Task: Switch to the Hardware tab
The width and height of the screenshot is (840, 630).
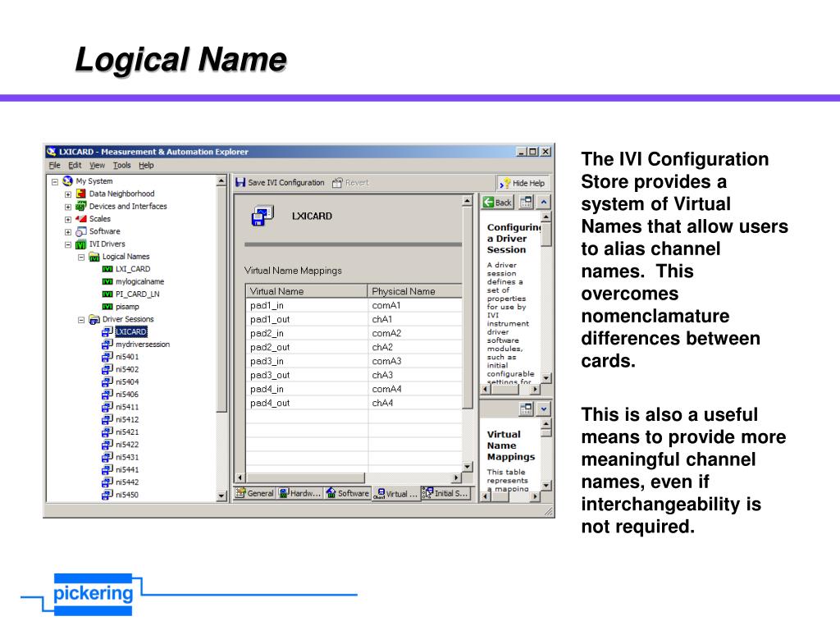Action: tap(300, 493)
